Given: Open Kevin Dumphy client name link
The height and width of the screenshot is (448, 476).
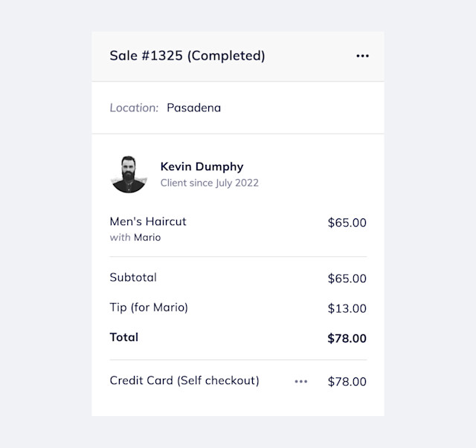Looking at the screenshot, I should pyautogui.click(x=202, y=167).
